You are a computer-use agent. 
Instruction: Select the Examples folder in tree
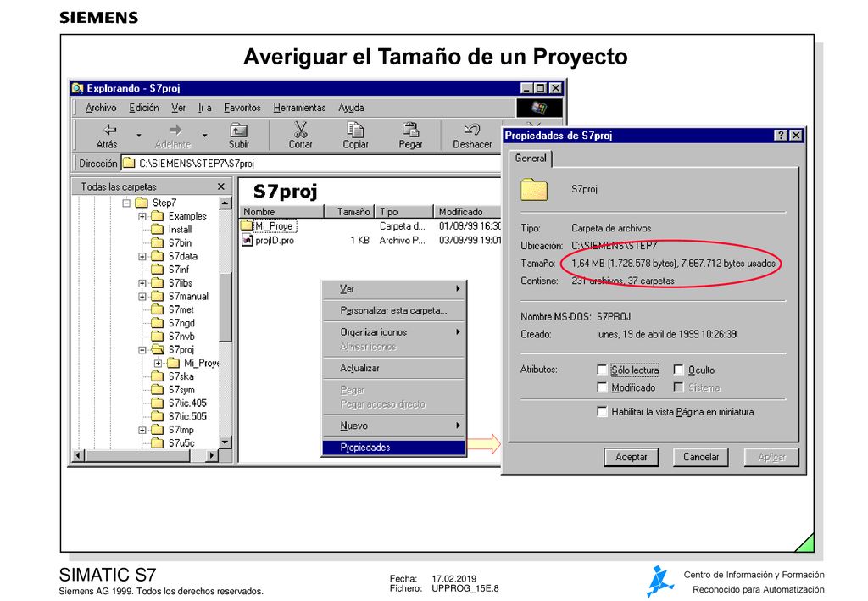point(179,216)
